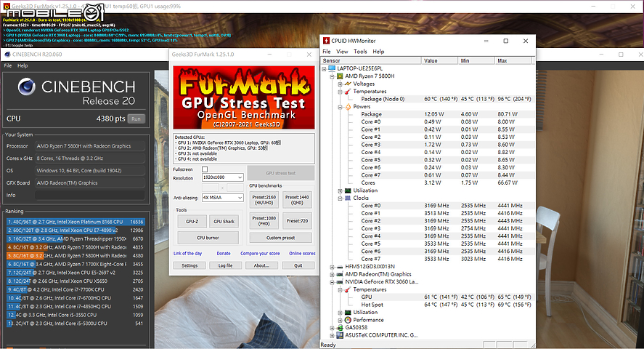Click the CPU chip icon beside AMD Ryzen 7 5800H
The height and width of the screenshot is (349, 644).
[340, 76]
